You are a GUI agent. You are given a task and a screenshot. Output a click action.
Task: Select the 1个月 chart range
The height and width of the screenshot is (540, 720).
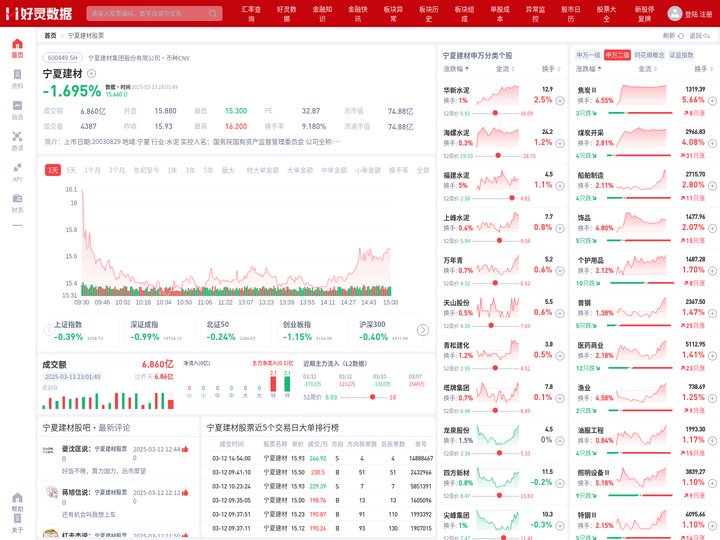point(92,170)
